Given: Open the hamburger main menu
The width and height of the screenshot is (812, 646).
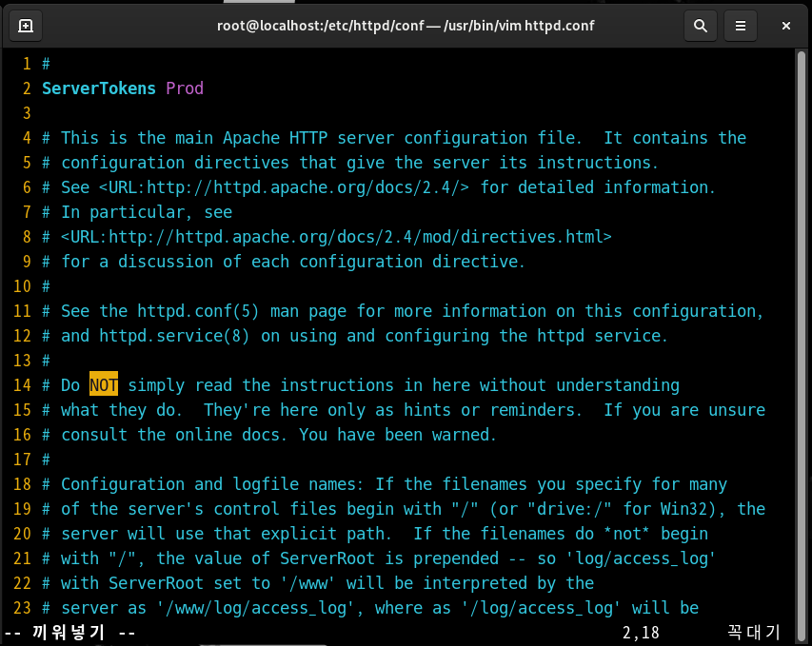Looking at the screenshot, I should tap(741, 26).
